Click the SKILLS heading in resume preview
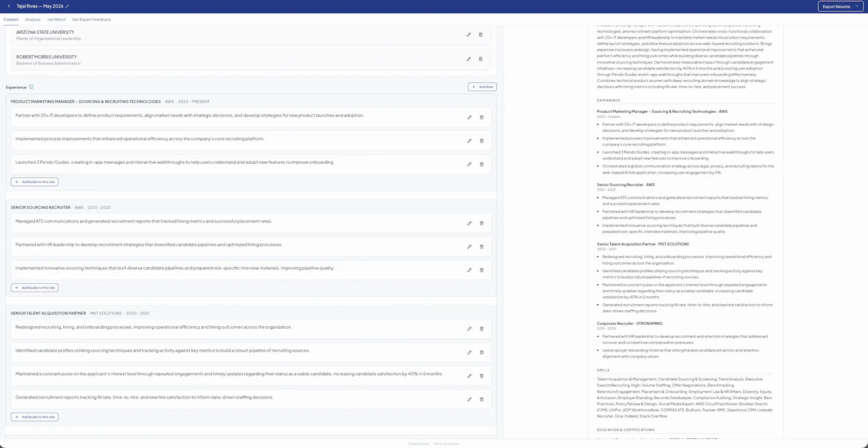Viewport: 868px width, 448px height. (x=603, y=370)
